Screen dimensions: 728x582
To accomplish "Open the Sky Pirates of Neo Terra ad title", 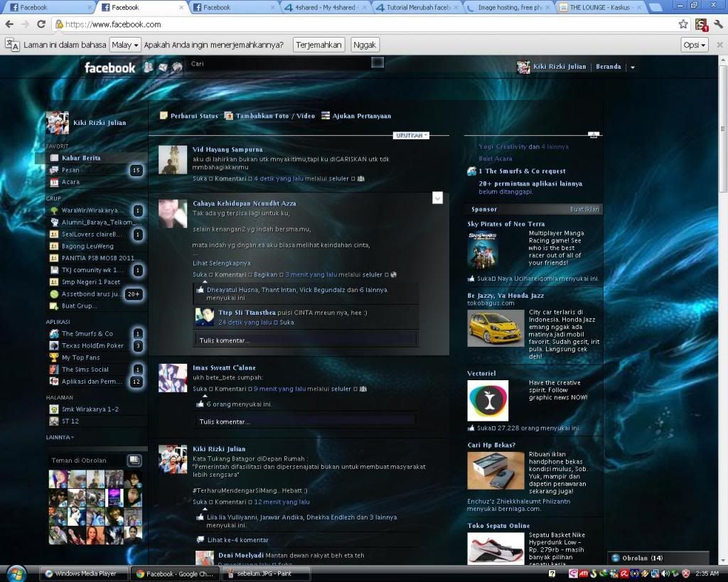I will (506, 224).
